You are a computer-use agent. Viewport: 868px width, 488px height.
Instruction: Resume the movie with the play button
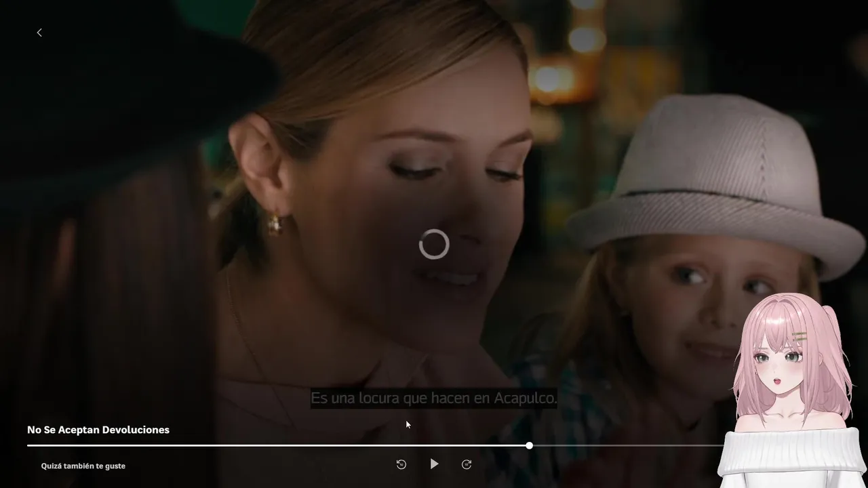coord(434,464)
